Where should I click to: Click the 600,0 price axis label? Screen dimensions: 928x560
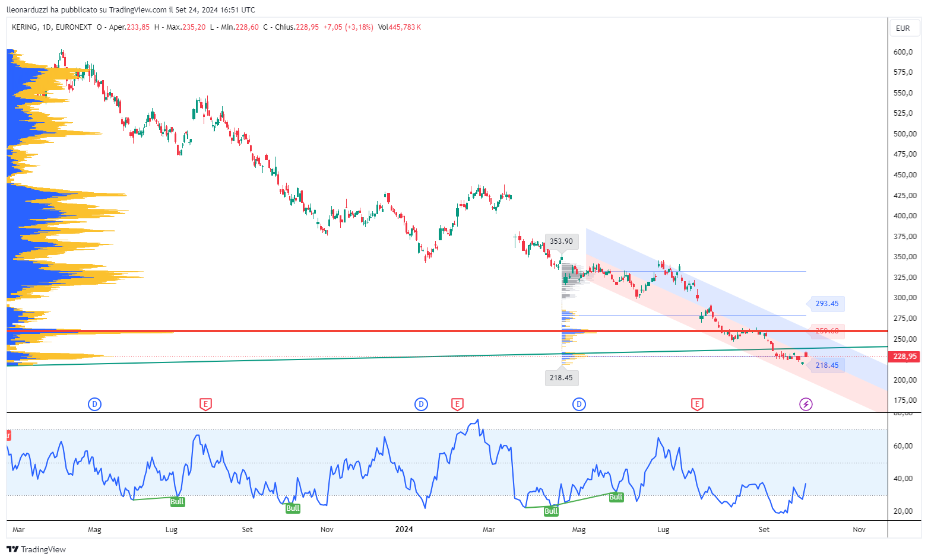tap(903, 52)
